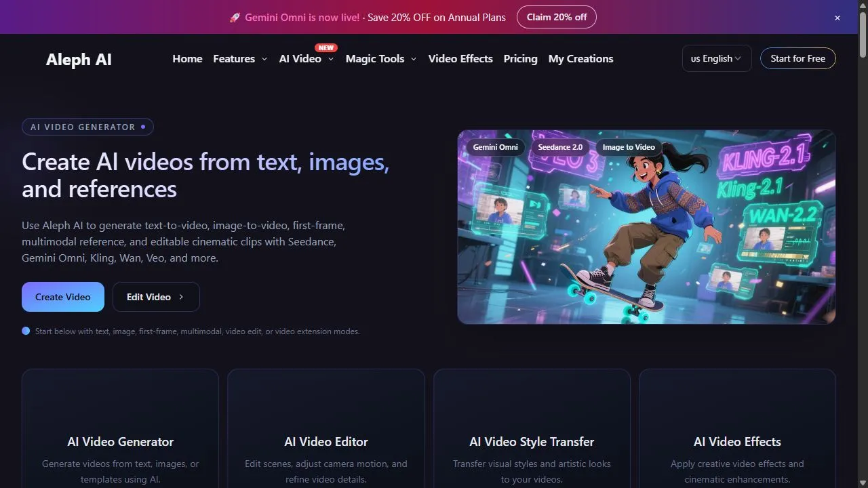Click the AI VIDEO GENERATOR badge

(x=87, y=127)
